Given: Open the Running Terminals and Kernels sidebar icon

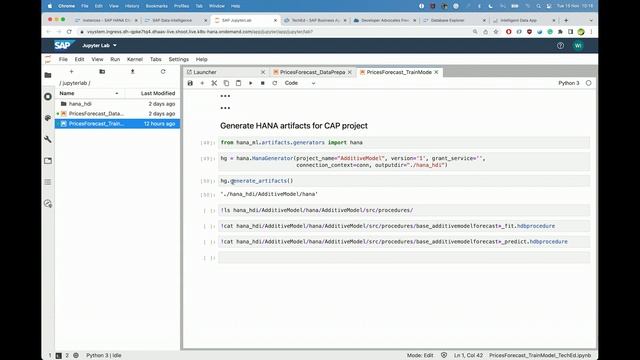Looking at the screenshot, I should [x=48, y=97].
